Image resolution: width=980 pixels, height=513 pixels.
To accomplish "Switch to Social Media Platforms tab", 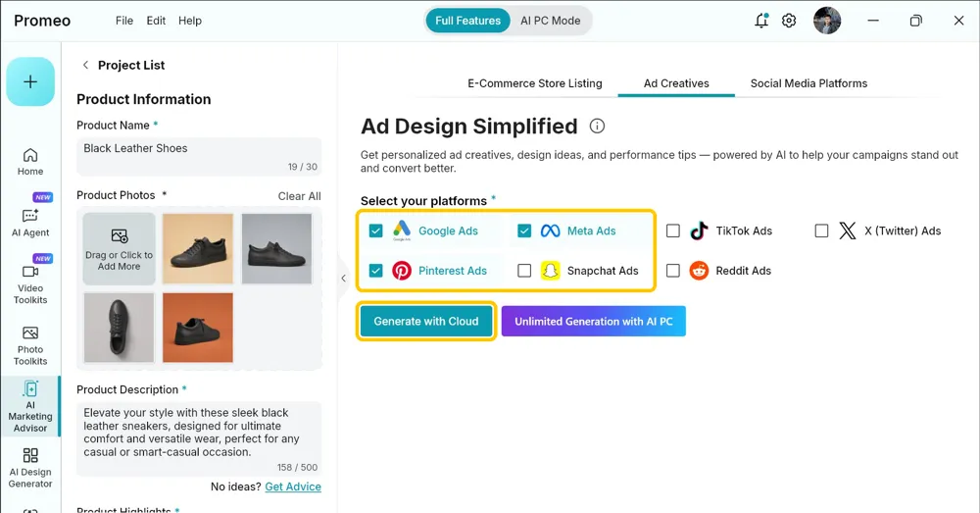I will (x=808, y=83).
